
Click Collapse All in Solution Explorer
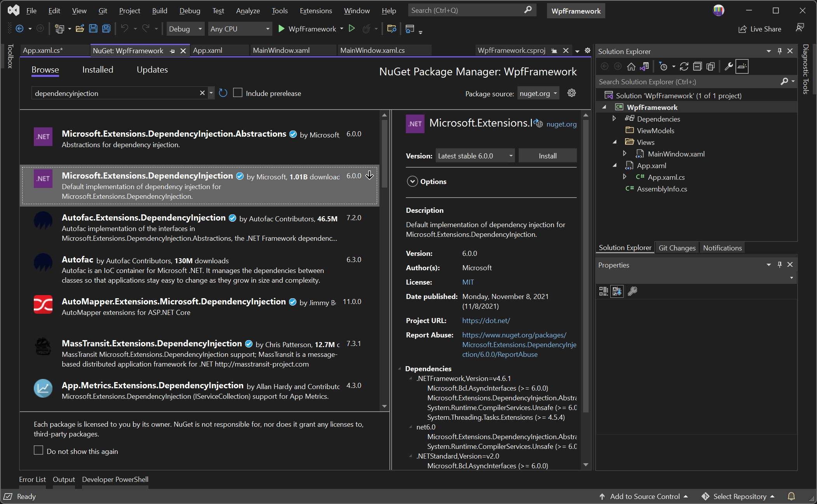click(x=697, y=67)
